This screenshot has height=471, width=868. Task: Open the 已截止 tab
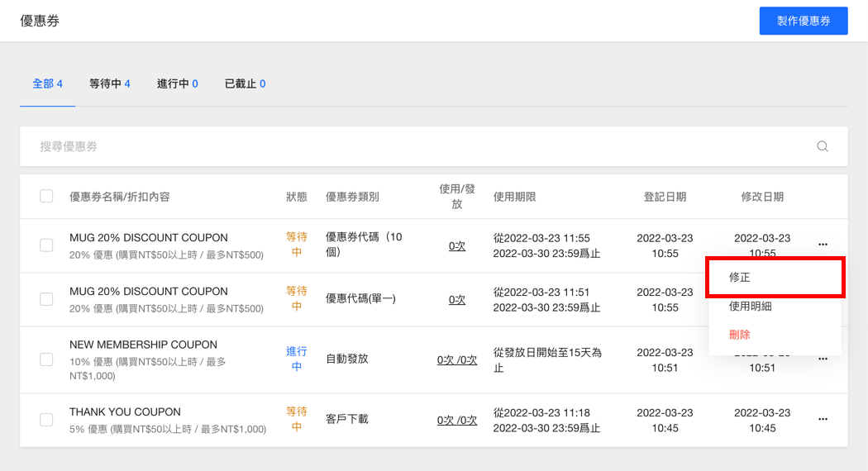tap(245, 83)
